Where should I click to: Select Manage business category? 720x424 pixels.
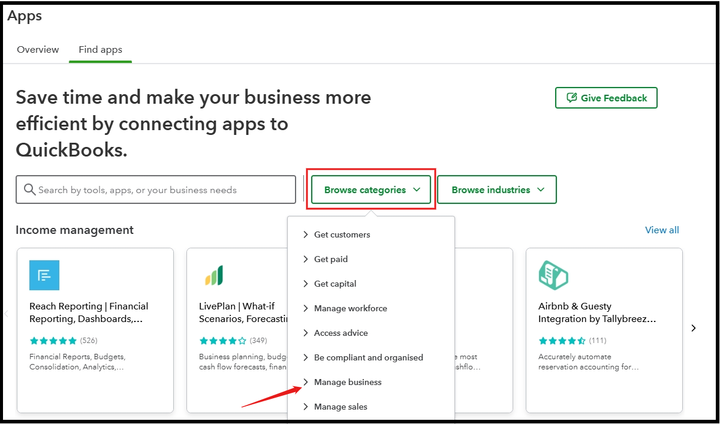347,382
